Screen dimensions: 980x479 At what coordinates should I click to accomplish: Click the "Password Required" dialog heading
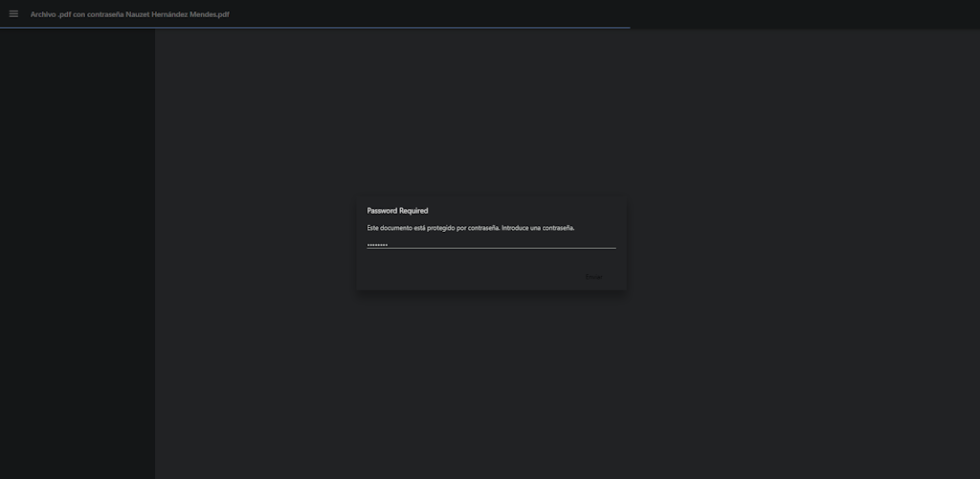click(397, 211)
